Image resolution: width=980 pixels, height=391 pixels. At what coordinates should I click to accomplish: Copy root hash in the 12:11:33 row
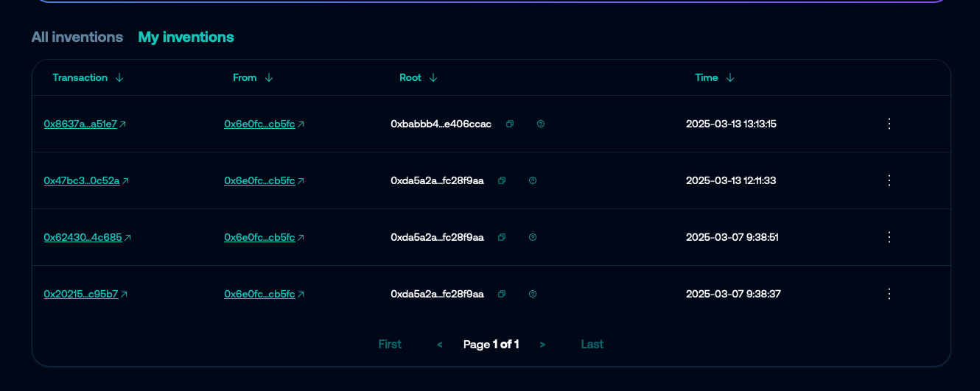click(502, 180)
